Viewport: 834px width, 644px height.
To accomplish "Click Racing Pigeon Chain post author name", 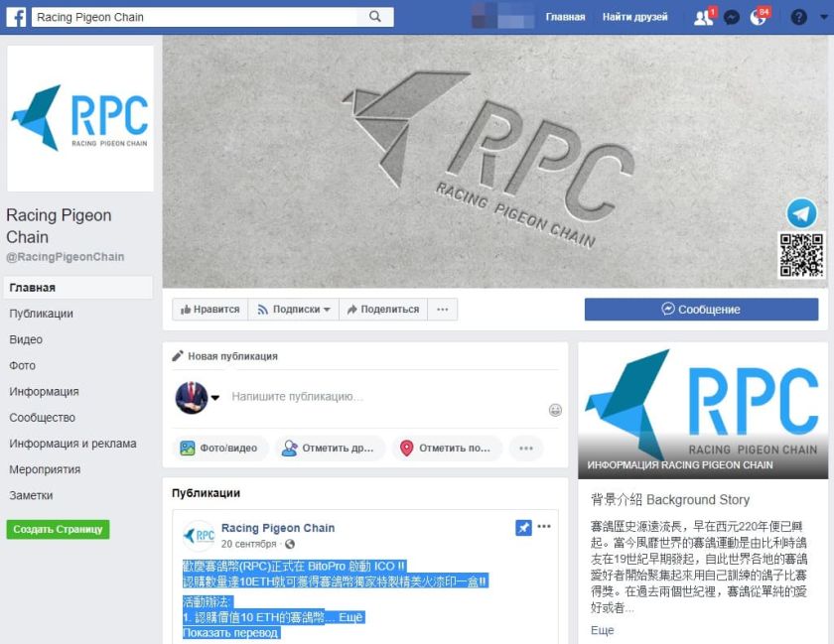I will pyautogui.click(x=278, y=528).
